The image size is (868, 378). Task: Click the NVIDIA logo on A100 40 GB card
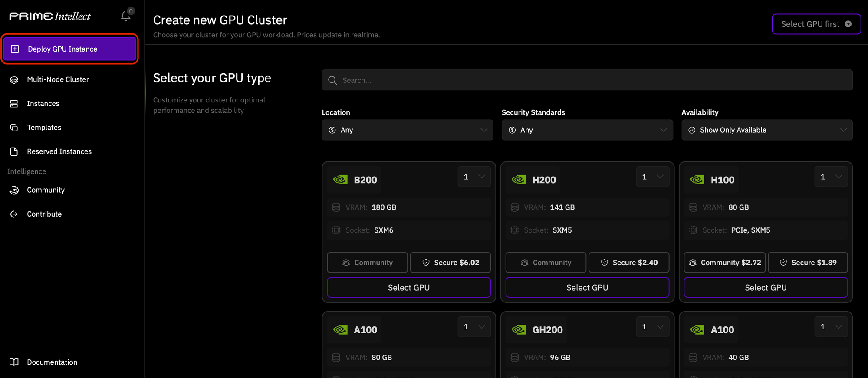pyautogui.click(x=697, y=330)
